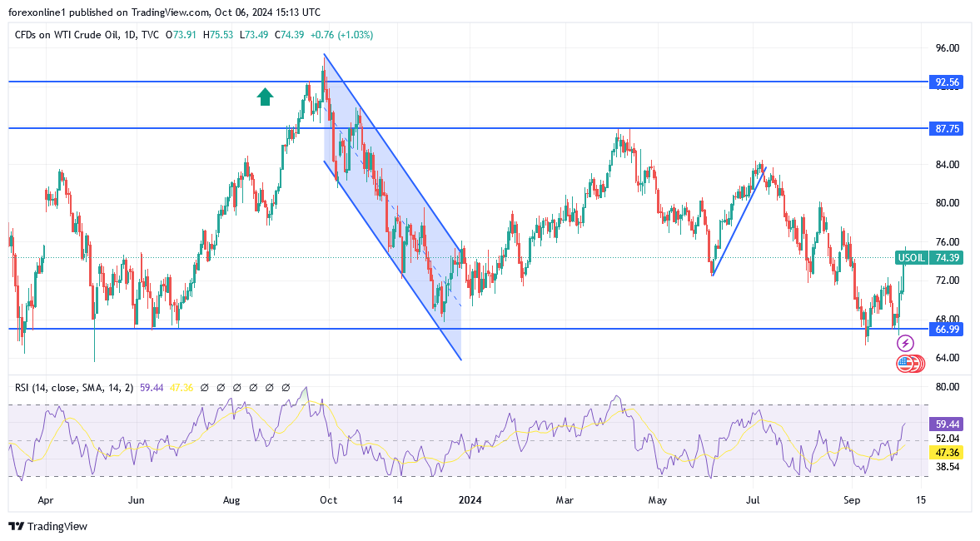Click the 66.99 price line label
This screenshot has height=541, width=980.
point(946,330)
